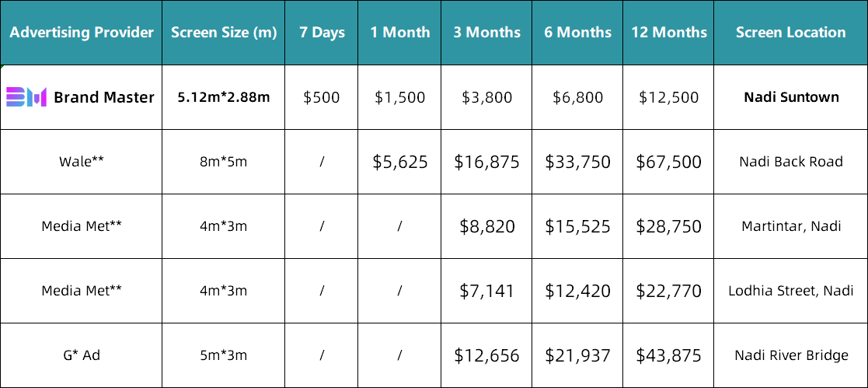The image size is (868, 388).
Task: Click the Lodhia Street, Nadi cell
Action: click(791, 291)
